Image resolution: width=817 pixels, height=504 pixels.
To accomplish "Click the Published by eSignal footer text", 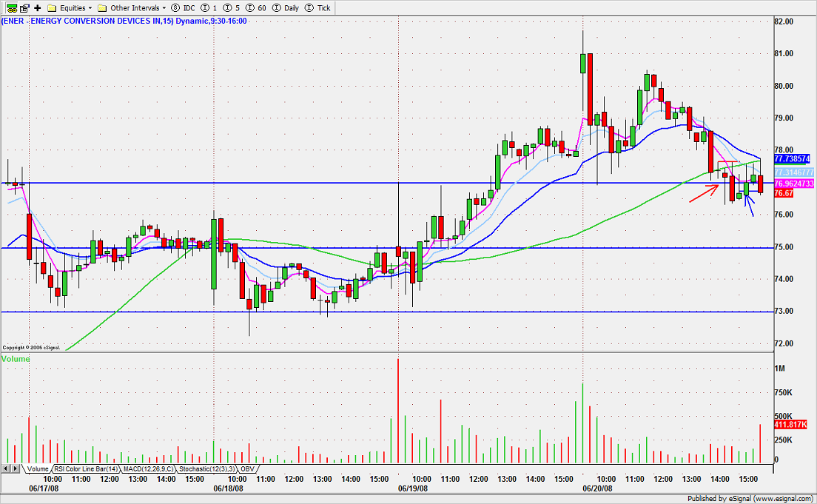I will (x=751, y=499).
